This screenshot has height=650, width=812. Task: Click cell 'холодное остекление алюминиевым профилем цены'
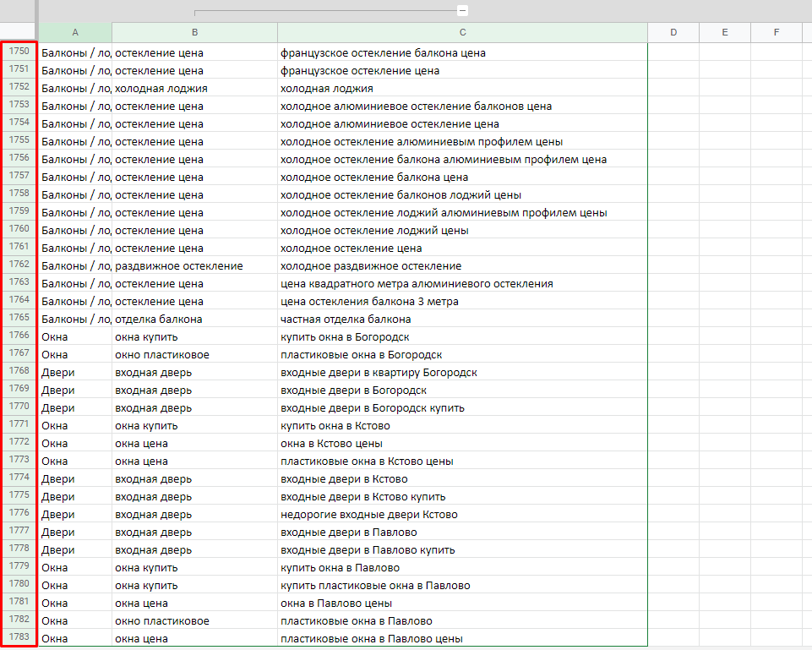click(x=462, y=142)
